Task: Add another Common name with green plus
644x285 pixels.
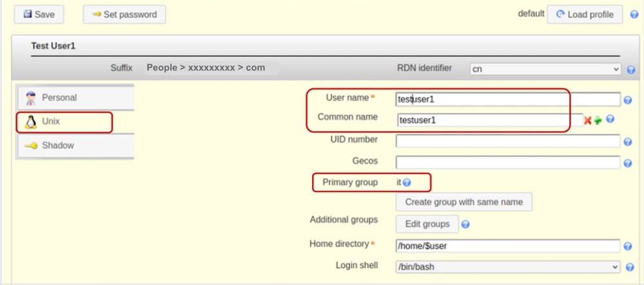Action: click(x=598, y=121)
